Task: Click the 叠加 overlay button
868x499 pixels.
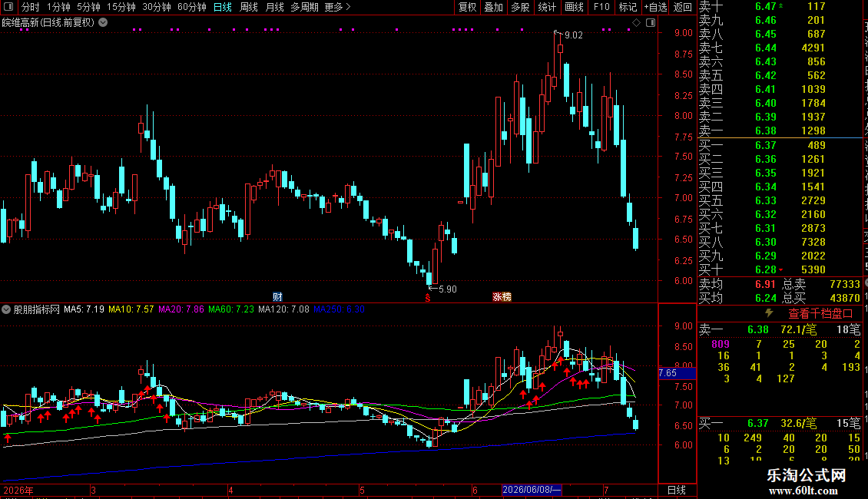Action: [493, 7]
